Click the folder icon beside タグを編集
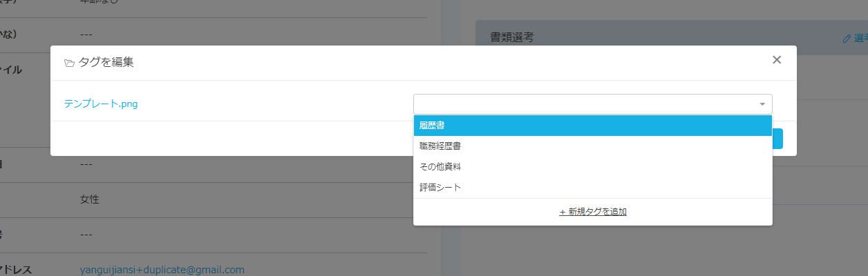The height and width of the screenshot is (276, 868). point(69,63)
